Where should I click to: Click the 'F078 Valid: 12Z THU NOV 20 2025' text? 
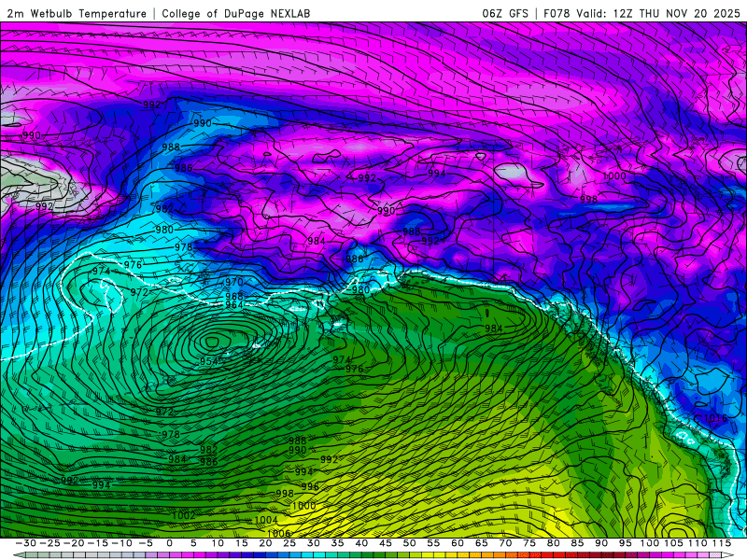641,14
